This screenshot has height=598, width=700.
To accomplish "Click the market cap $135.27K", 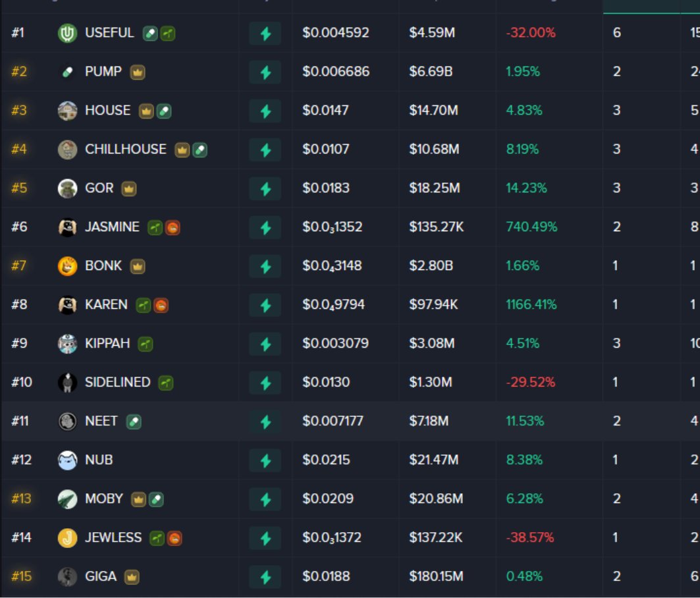I will click(436, 227).
